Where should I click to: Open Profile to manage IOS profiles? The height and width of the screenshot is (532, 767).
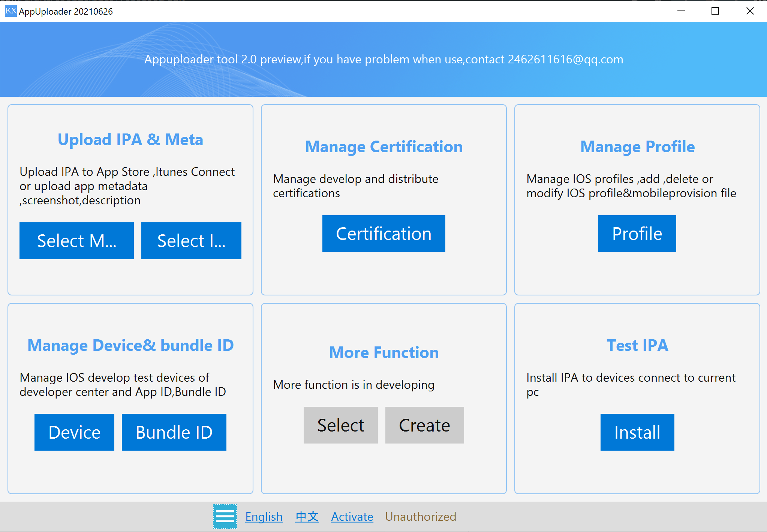point(637,233)
